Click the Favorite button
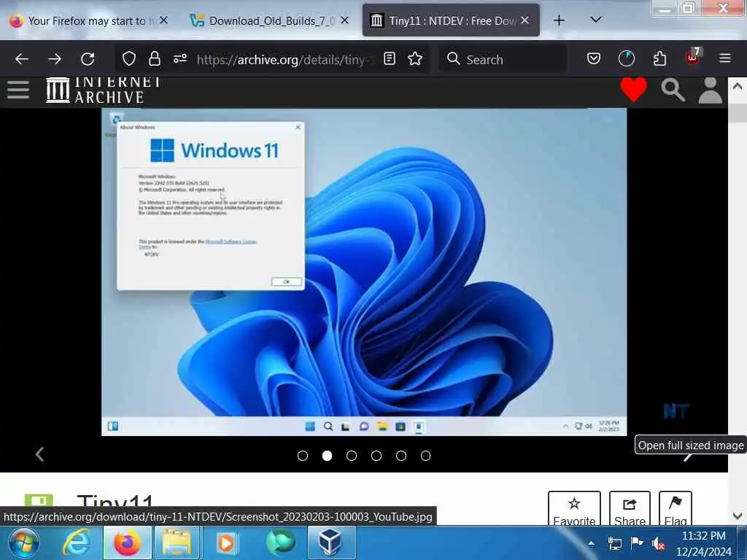This screenshot has width=747, height=560. click(x=574, y=508)
